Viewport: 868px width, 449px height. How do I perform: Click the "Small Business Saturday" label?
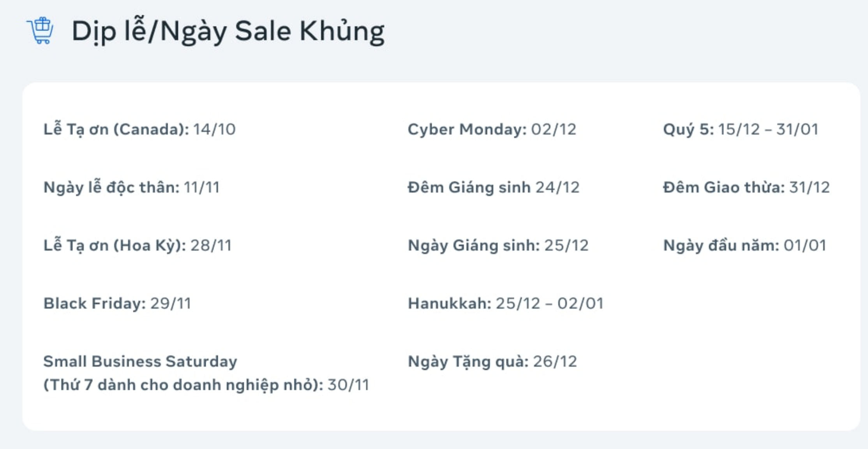pos(140,362)
